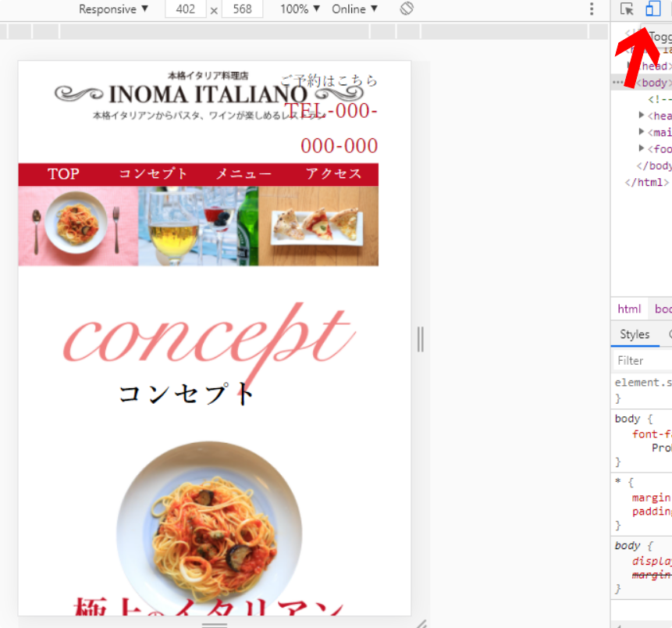The image size is (672, 628).
Task: Select the body element in the DOM tree
Action: point(654,82)
